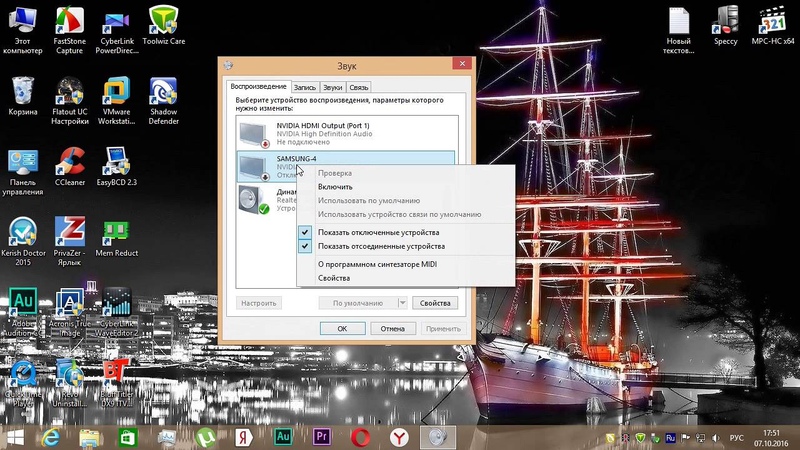Screen dimensions: 800x450
Task: Launch FastStone Capture shortcut
Action: (x=69, y=31)
